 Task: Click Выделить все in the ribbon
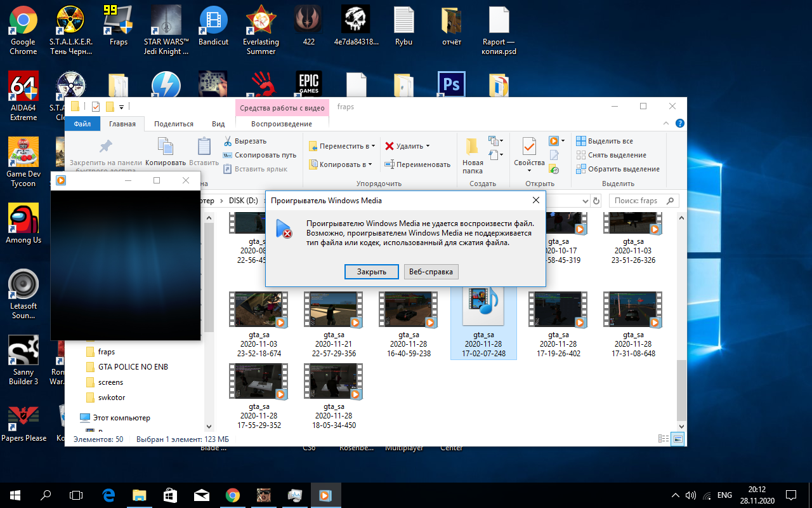pyautogui.click(x=605, y=141)
